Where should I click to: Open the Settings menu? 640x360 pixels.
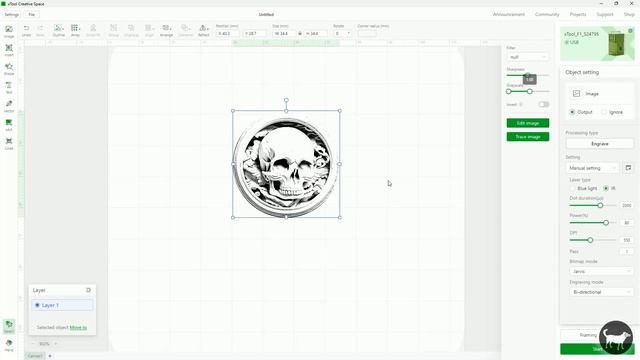(x=11, y=15)
